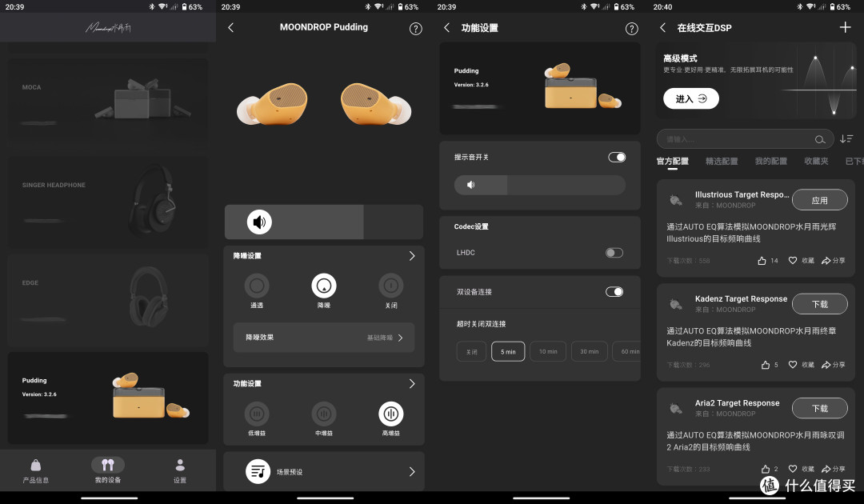864x504 pixels.
Task: Favorite the Illustrious config with 收藏
Action: tap(801, 261)
